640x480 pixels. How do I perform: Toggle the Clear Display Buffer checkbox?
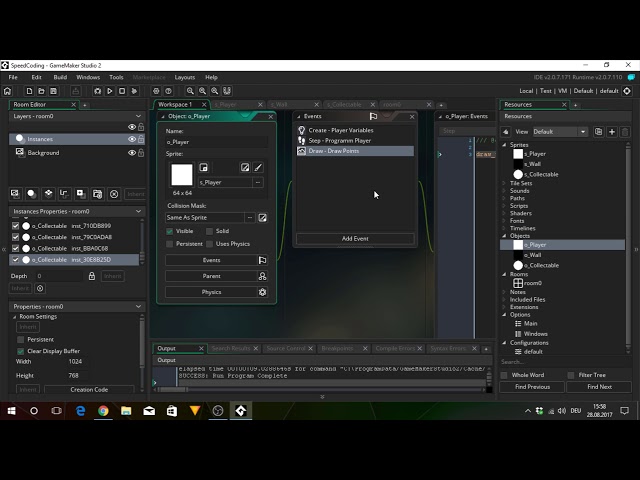click(x=20, y=351)
